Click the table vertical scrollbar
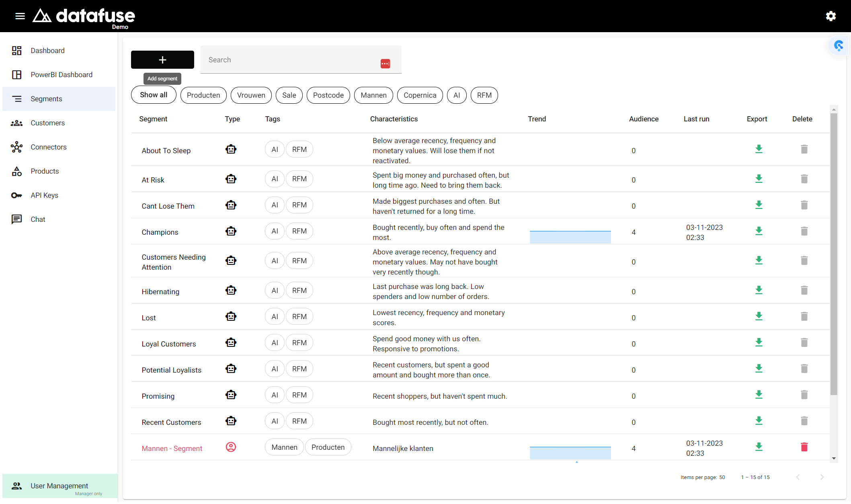This screenshot has width=851, height=504. click(834, 254)
